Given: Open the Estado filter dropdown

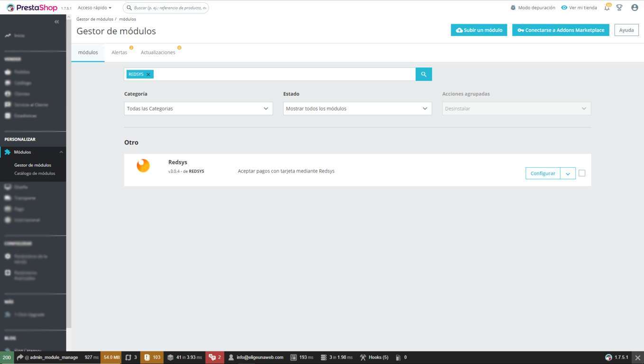Looking at the screenshot, I should click(357, 109).
